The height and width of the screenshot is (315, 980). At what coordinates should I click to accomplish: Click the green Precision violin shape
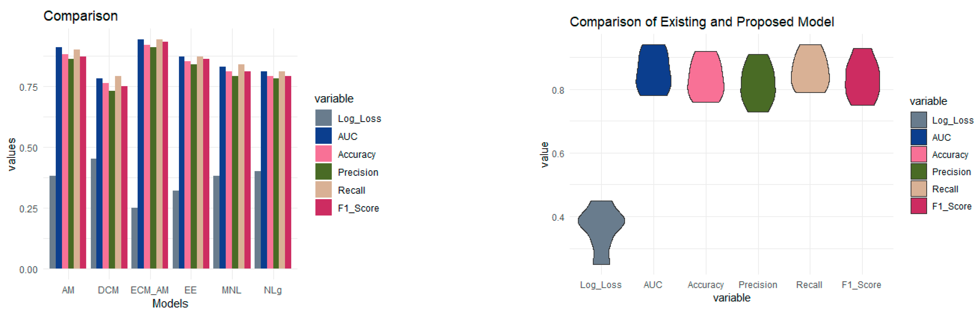click(758, 83)
